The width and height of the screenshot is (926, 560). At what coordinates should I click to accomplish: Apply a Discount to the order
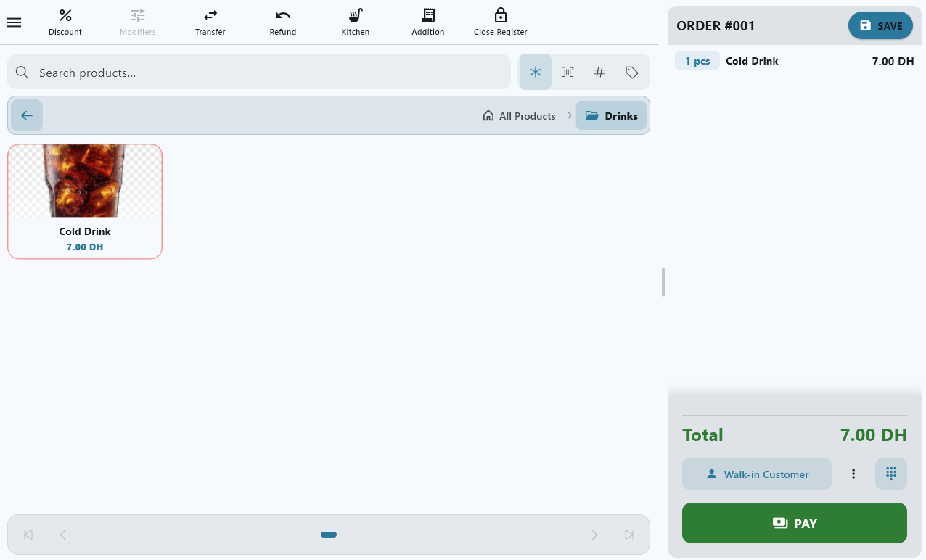coord(65,22)
